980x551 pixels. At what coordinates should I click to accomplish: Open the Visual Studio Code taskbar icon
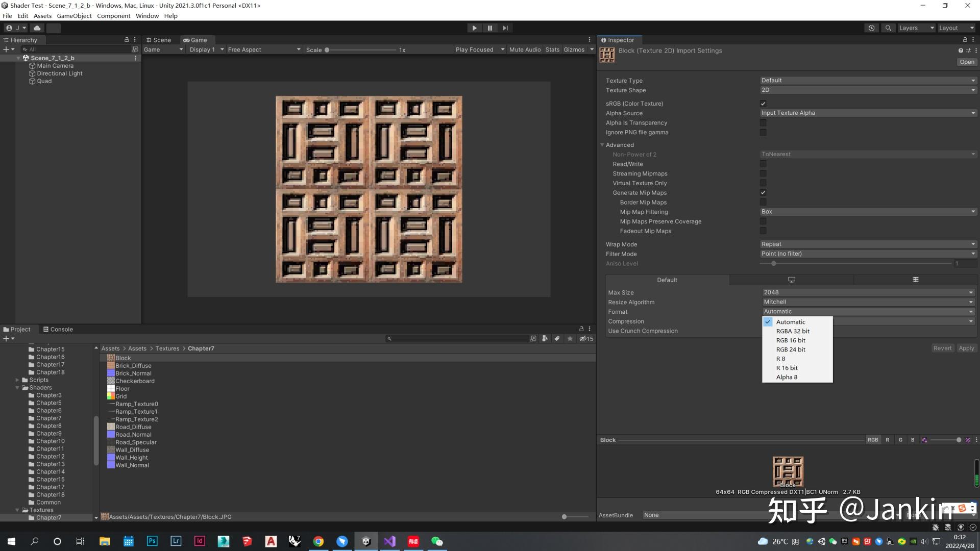coord(389,541)
